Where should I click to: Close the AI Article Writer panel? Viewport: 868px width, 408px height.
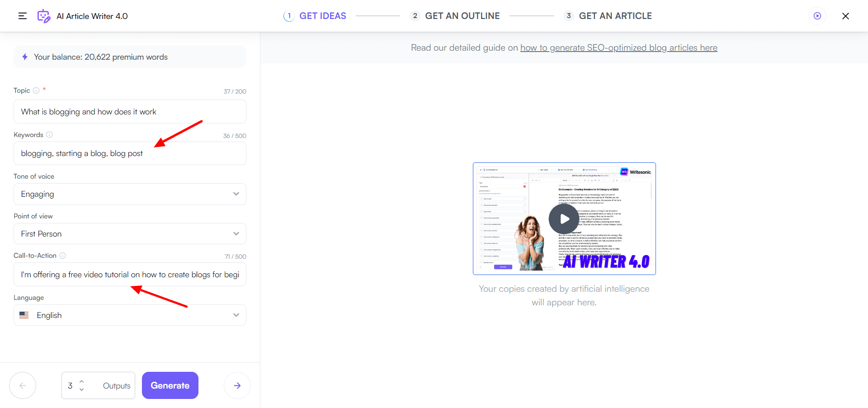point(845,16)
